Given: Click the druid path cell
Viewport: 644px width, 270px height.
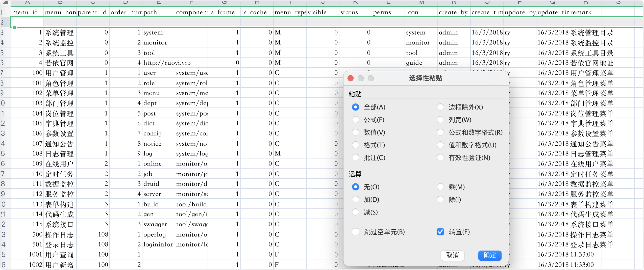Looking at the screenshot, I should coord(158,184).
